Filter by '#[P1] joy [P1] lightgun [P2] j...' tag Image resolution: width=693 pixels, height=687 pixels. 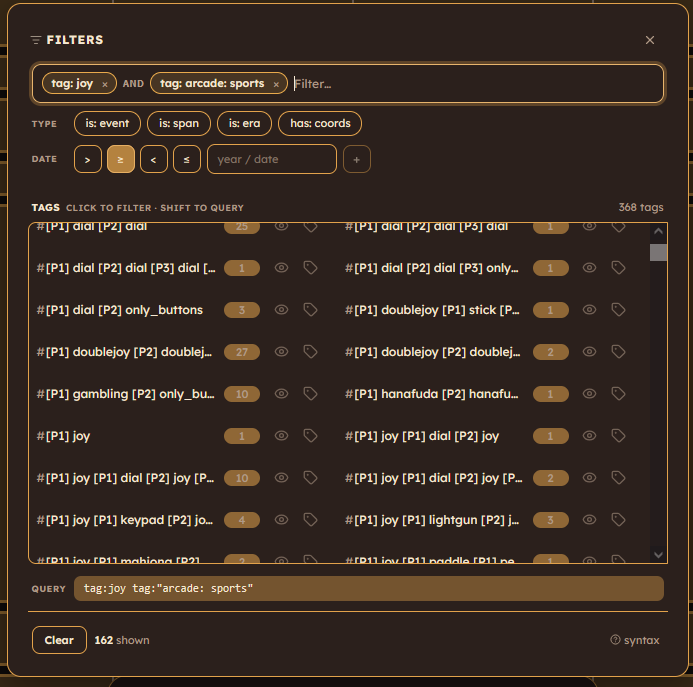(432, 520)
